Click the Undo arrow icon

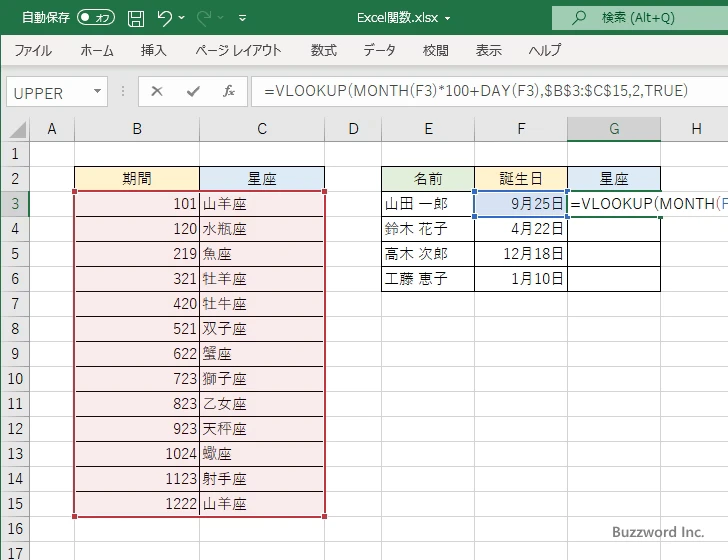[165, 18]
